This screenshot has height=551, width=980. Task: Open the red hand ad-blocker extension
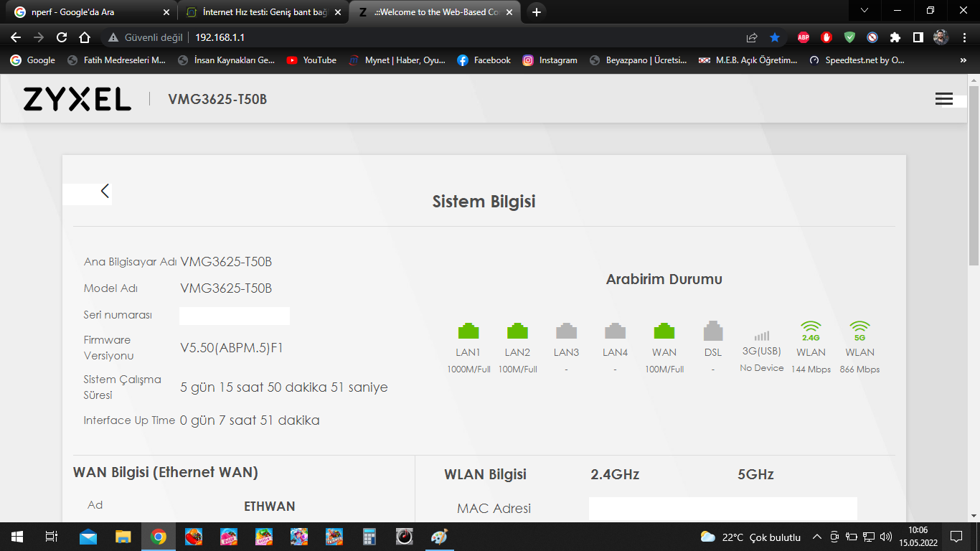coord(826,37)
